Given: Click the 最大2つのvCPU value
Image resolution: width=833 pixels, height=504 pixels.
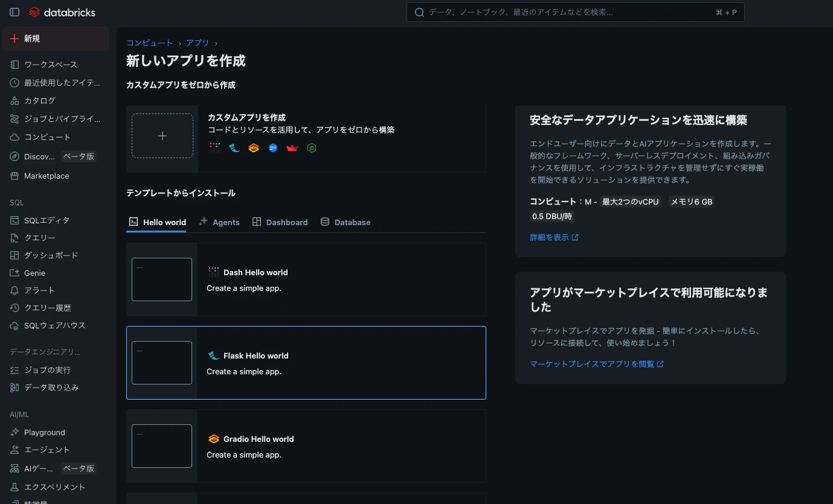Looking at the screenshot, I should click(x=631, y=202).
